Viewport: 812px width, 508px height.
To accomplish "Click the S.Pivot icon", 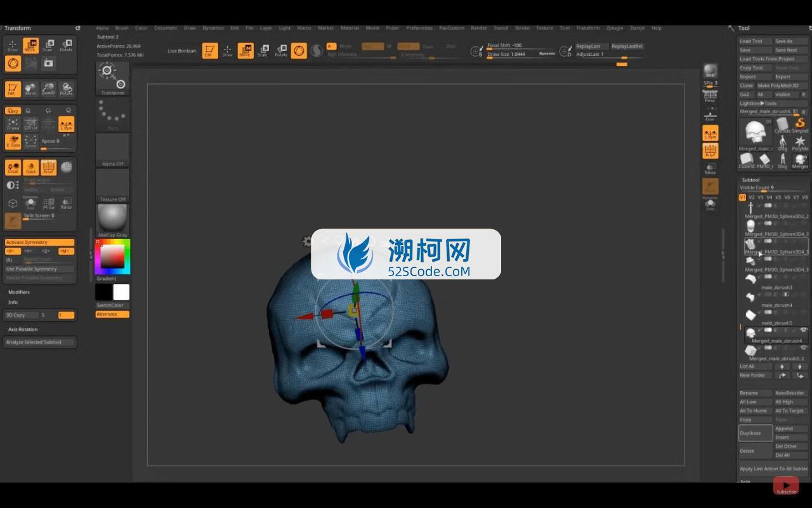I will (30, 124).
